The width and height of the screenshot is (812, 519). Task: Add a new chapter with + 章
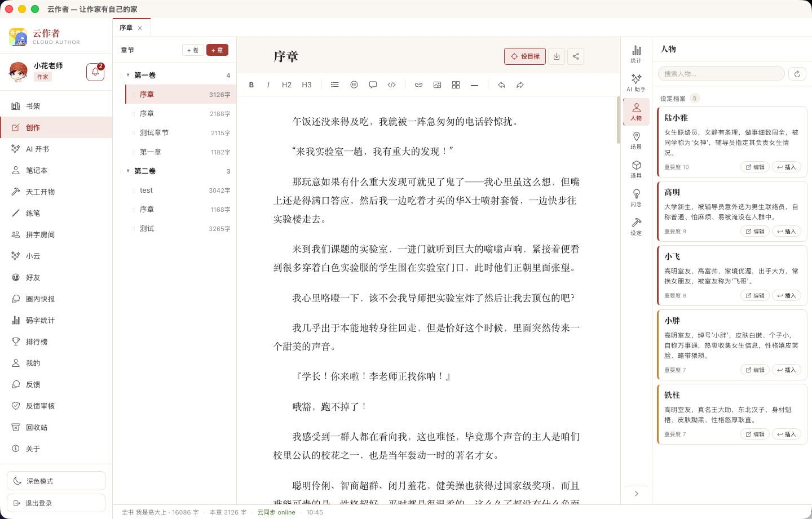click(x=217, y=50)
